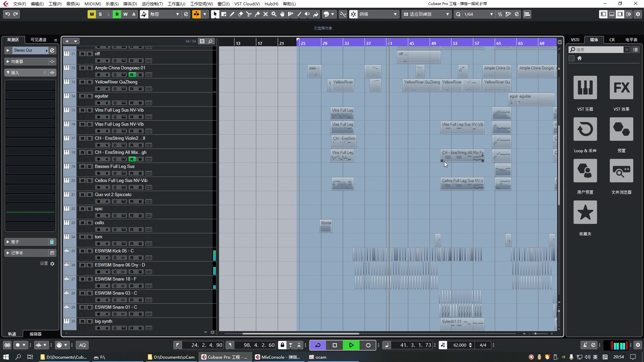Select the Glue tool
This screenshot has height=362, width=644.
click(x=257, y=14)
